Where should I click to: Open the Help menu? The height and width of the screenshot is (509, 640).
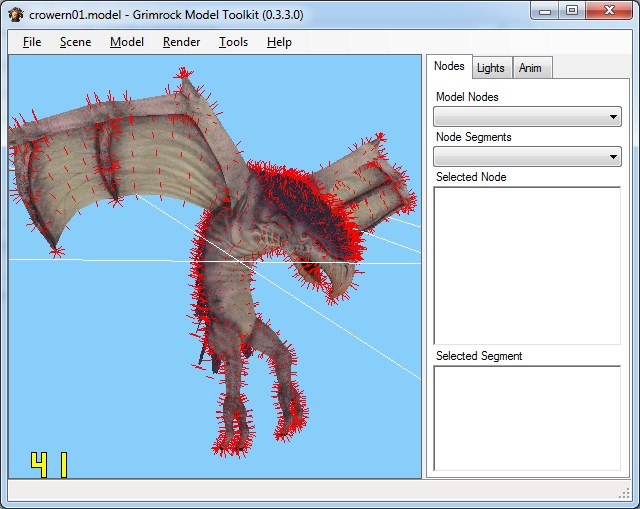click(280, 42)
